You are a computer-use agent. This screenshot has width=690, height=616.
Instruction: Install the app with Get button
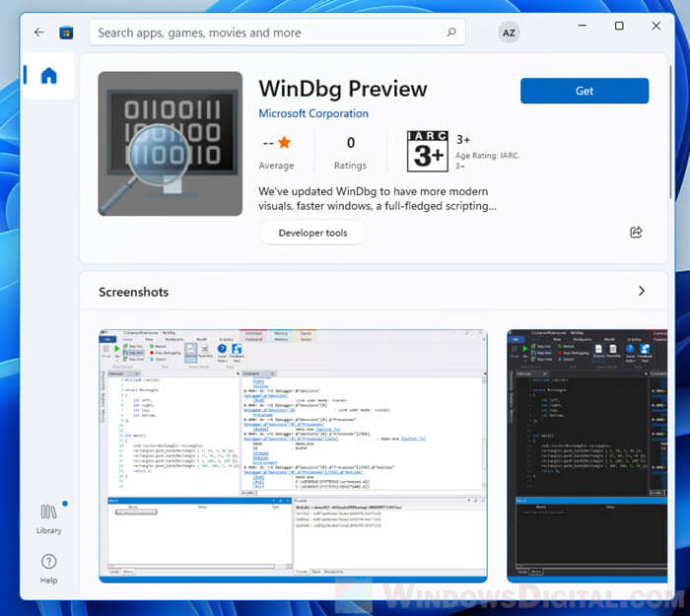pos(585,91)
